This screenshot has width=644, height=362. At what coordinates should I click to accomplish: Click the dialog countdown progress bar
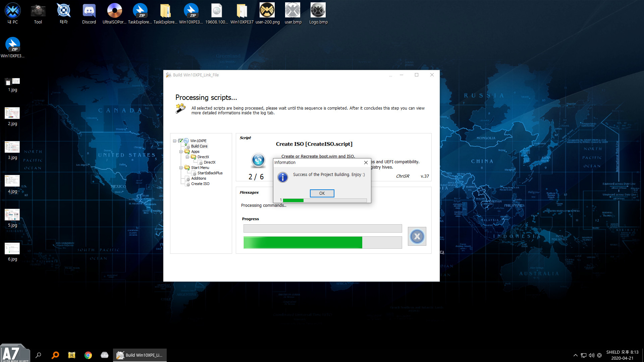[x=324, y=200]
